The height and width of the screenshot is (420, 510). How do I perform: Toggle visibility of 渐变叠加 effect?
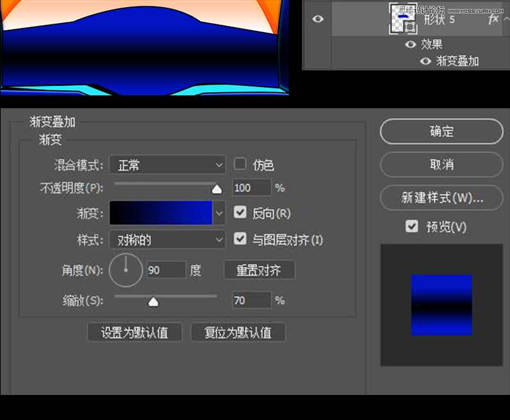click(425, 61)
